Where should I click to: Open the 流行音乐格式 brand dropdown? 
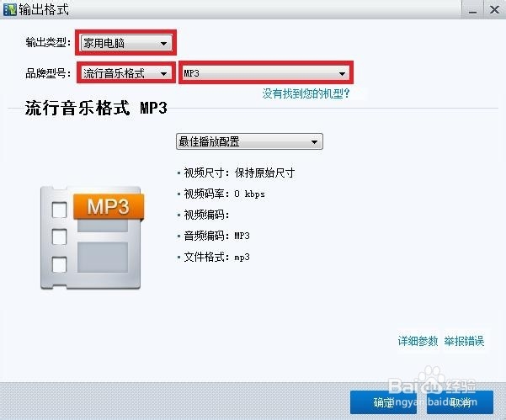coord(125,73)
